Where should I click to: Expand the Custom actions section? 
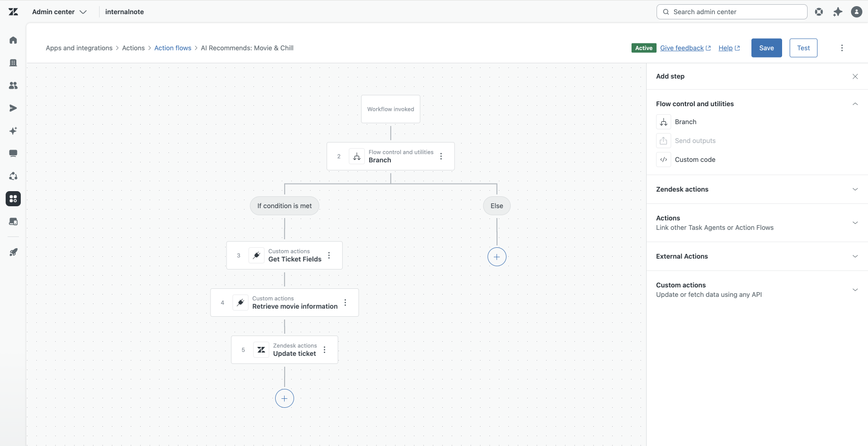point(855,289)
